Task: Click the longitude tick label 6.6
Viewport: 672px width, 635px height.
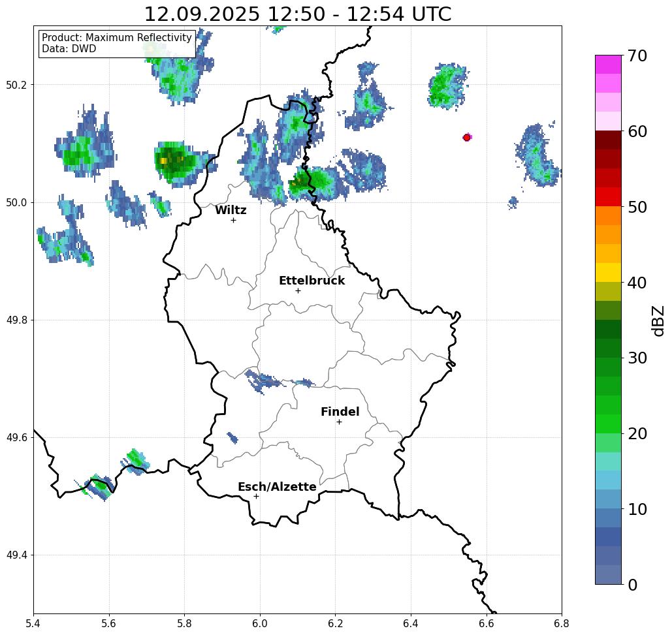Action: tap(486, 623)
